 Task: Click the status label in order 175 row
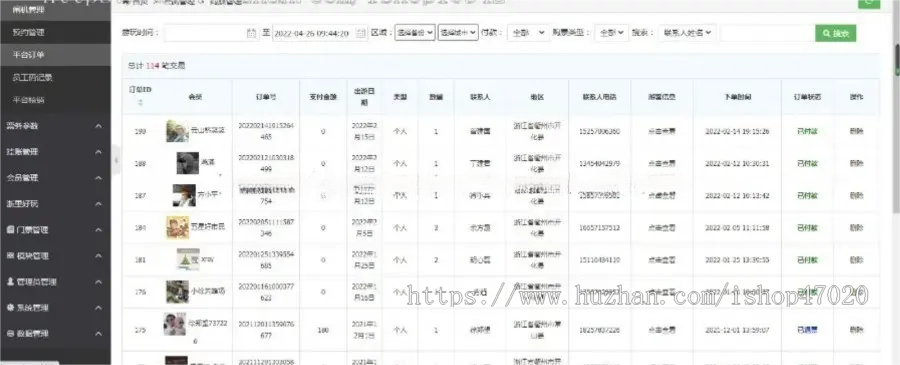[x=807, y=330]
